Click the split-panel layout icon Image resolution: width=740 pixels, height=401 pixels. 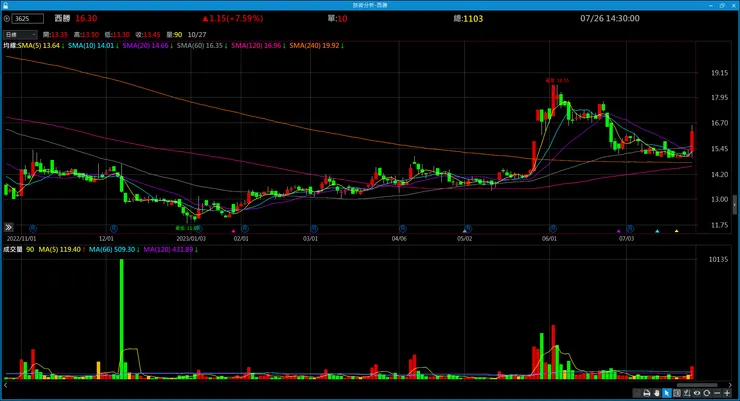click(677, 393)
